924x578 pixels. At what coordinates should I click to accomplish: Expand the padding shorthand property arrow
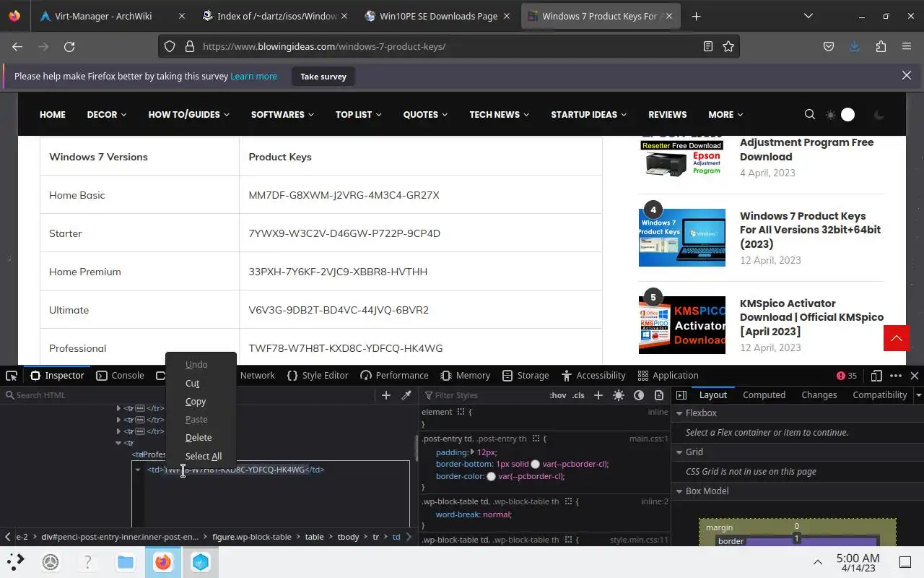(472, 452)
